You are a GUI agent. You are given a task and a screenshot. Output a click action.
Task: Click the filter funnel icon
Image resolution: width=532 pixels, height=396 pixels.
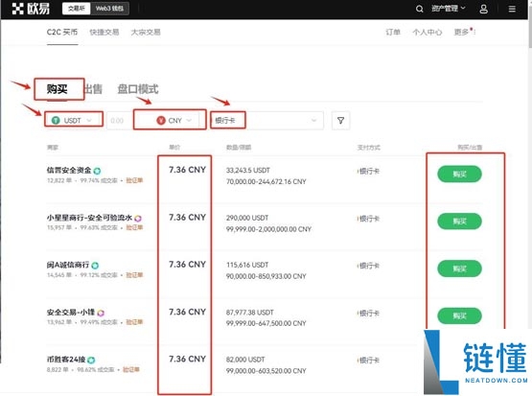pos(340,121)
